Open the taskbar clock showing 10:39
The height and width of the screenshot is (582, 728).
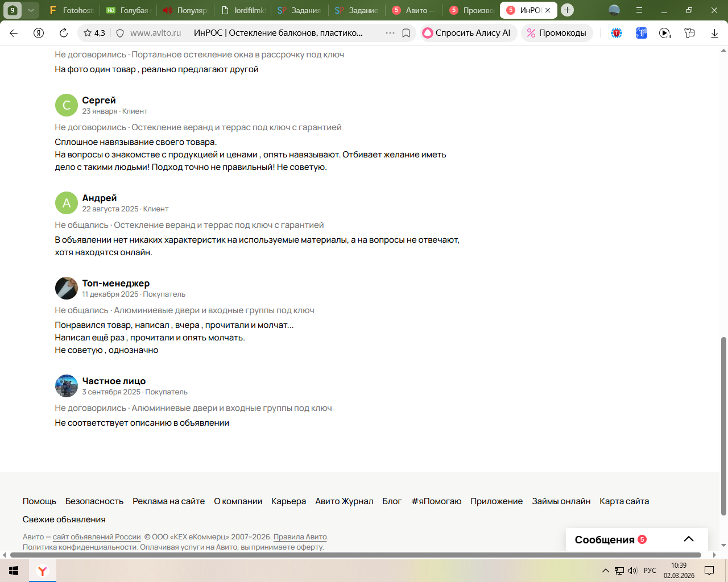click(679, 571)
